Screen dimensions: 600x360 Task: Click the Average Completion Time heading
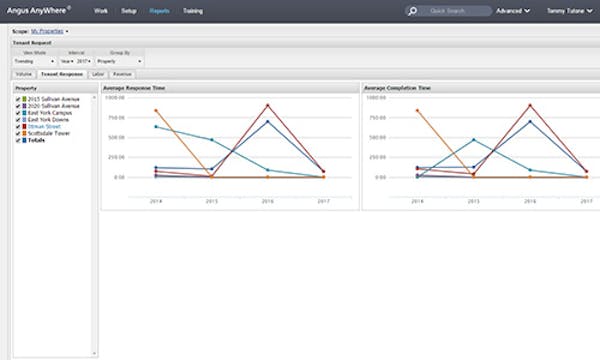(x=397, y=88)
